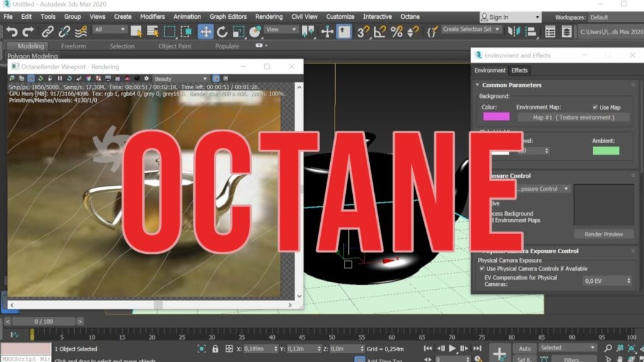Pause rendering in the OctaneRender Viewport
644x362 pixels.
(60, 79)
